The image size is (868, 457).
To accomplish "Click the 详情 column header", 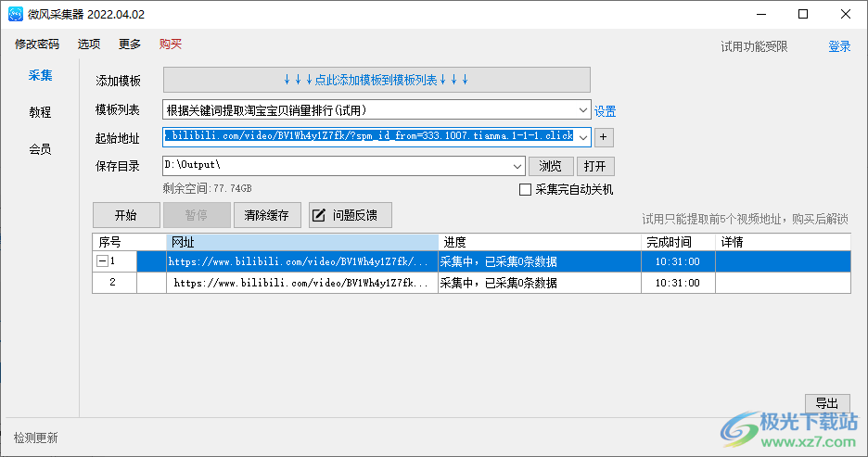I will coord(783,242).
